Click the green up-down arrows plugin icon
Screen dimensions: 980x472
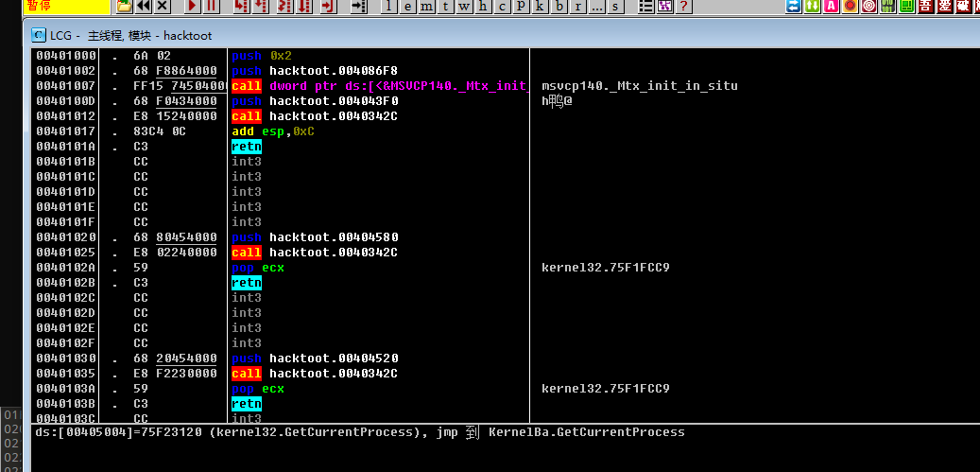coord(813,7)
